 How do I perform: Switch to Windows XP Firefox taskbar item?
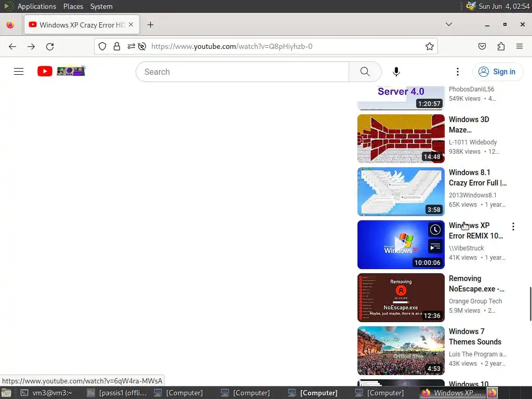point(453,393)
